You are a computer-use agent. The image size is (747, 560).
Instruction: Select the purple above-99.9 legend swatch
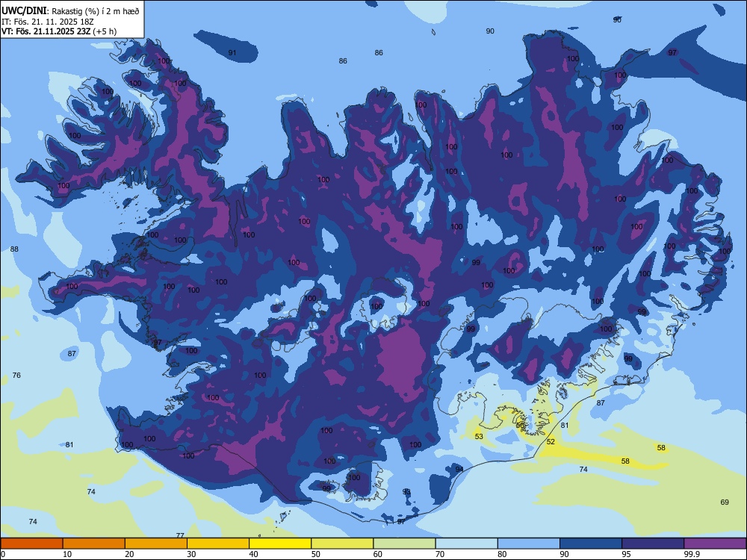715,544
